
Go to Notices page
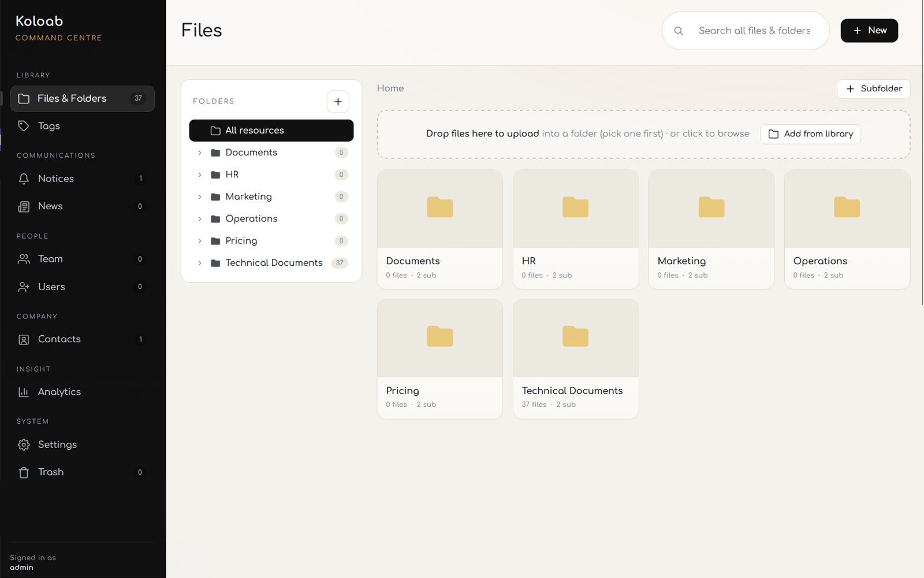click(x=82, y=179)
